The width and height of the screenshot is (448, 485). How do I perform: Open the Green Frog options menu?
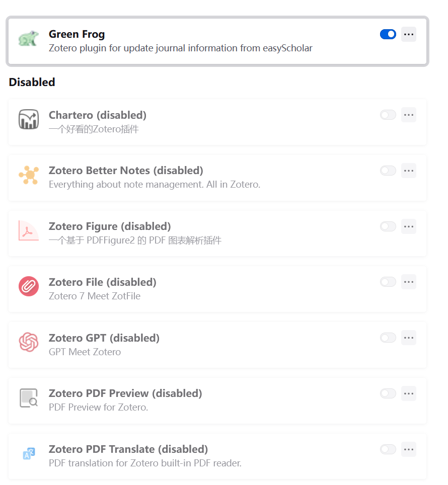coord(408,34)
